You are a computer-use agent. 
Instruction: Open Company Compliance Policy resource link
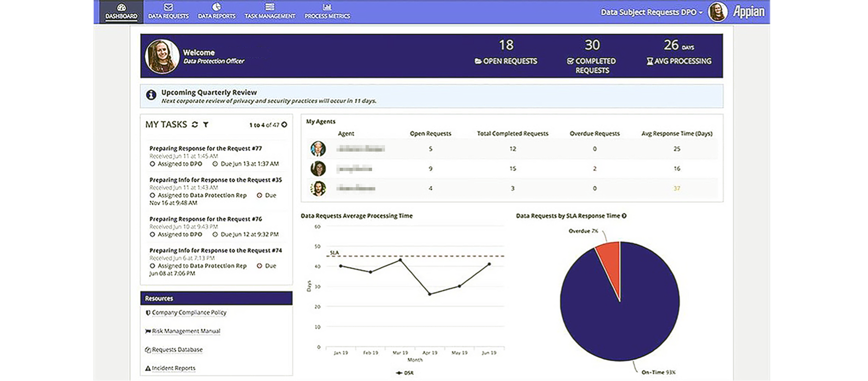[x=189, y=312]
